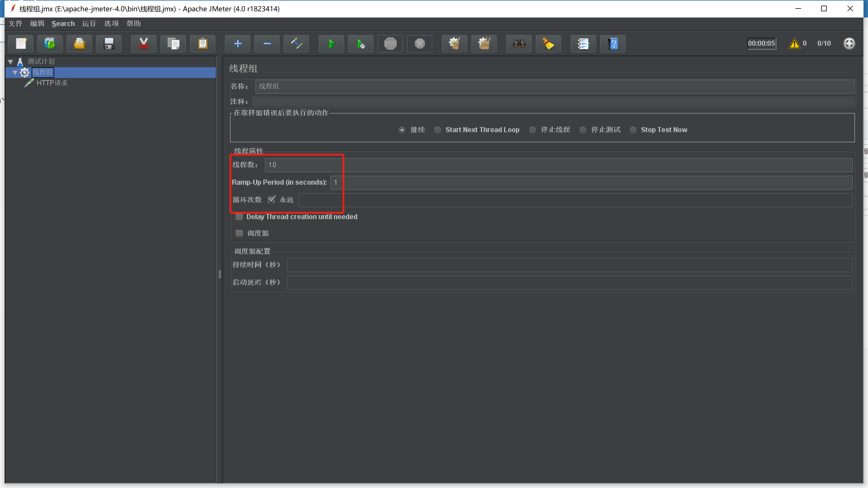Viewport: 868px width, 488px height.
Task: Click the Stop test icon
Action: [390, 43]
